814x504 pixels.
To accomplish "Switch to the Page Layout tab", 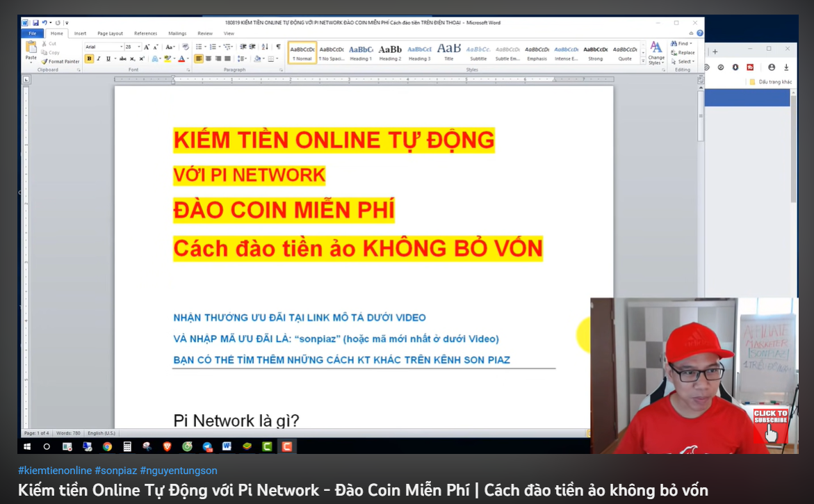I will 110,33.
